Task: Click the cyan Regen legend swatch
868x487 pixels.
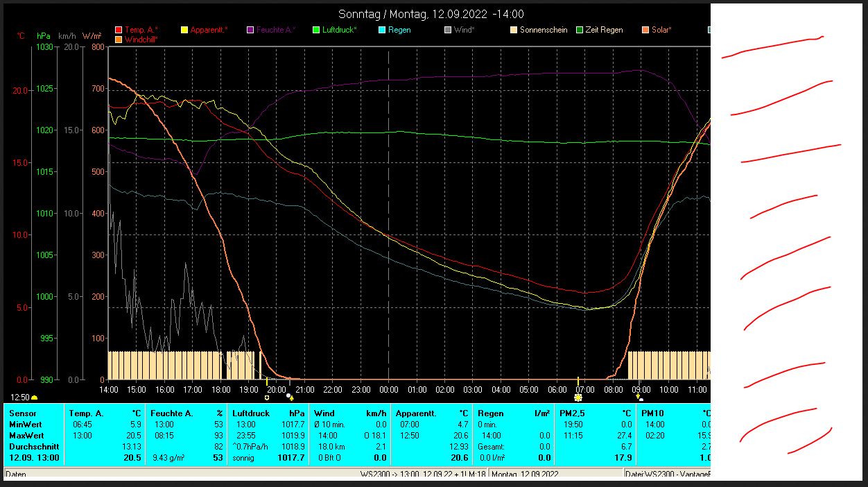Action: click(x=382, y=30)
